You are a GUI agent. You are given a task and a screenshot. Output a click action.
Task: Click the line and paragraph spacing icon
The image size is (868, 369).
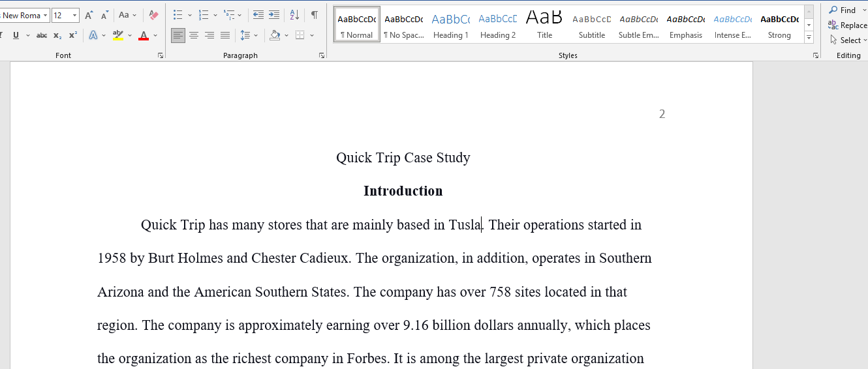(245, 35)
